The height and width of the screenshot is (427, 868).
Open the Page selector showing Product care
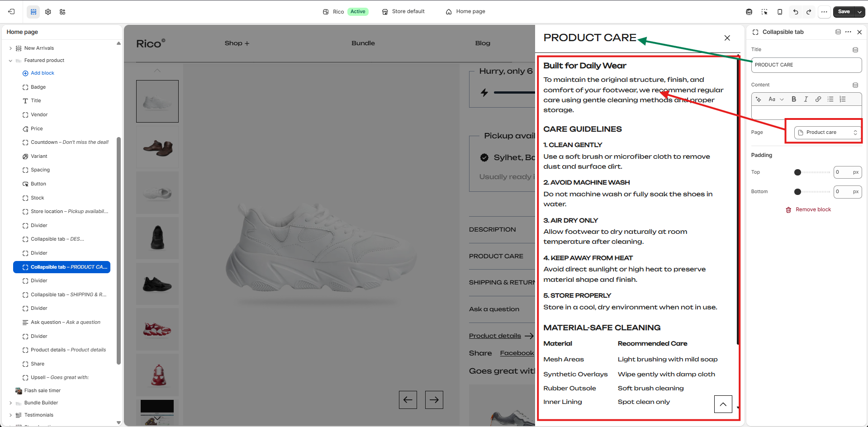828,133
